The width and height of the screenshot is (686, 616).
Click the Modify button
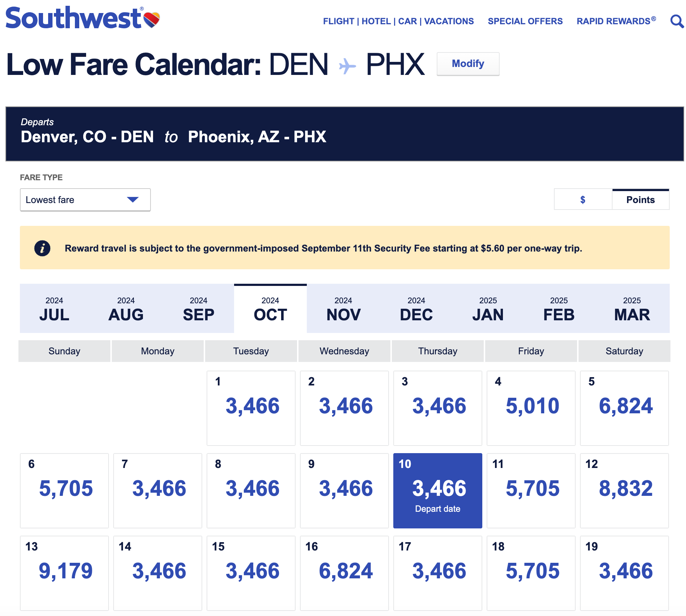467,64
